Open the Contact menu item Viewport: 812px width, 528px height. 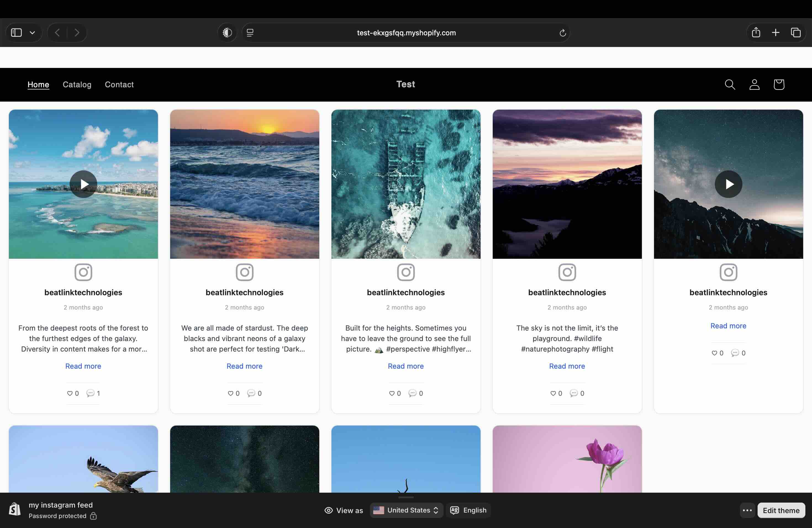[119, 85]
